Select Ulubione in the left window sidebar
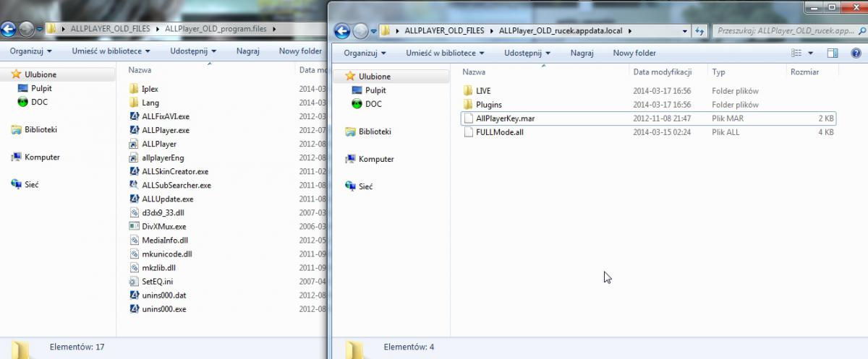 [40, 74]
